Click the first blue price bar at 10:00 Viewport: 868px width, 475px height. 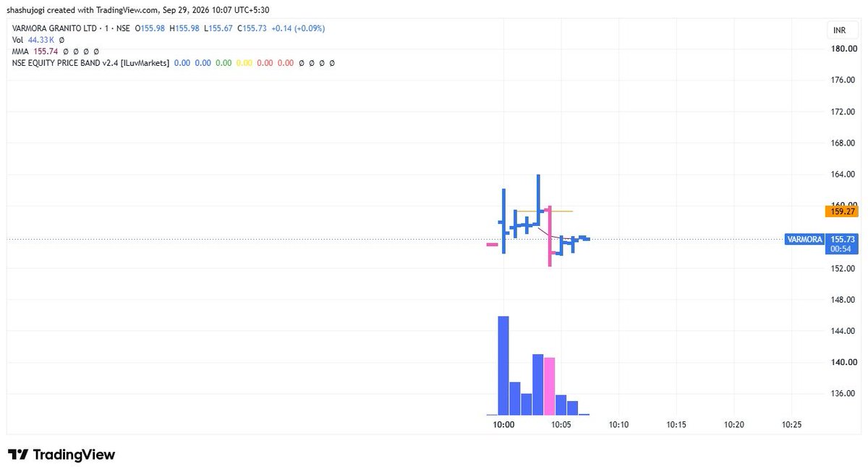point(503,222)
